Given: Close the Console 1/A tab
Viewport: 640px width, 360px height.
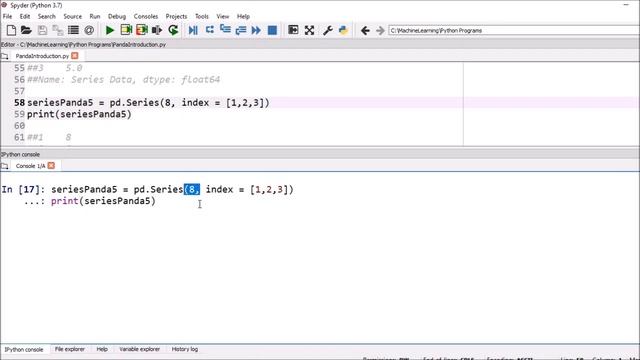Looking at the screenshot, I should [x=51, y=165].
